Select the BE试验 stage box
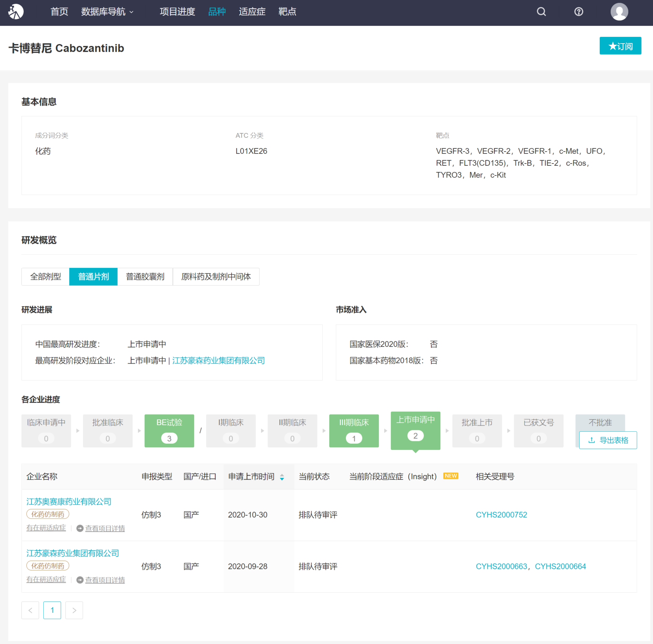The image size is (653, 644). (169, 431)
